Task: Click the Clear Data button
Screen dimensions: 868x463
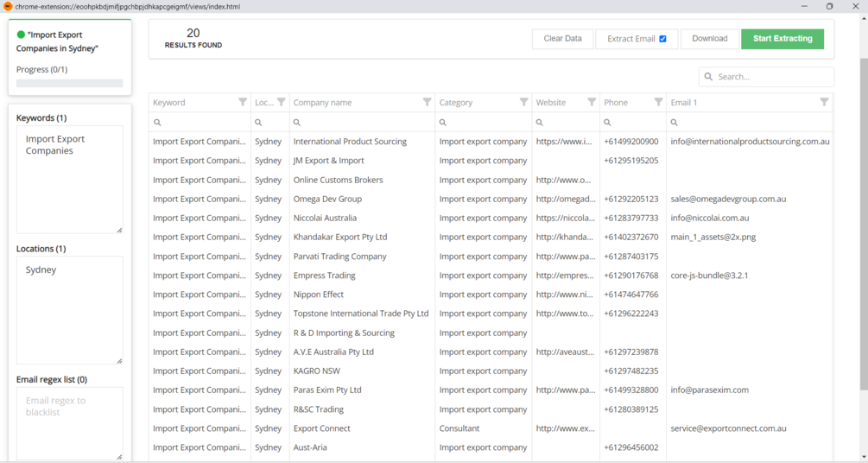Action: point(562,39)
